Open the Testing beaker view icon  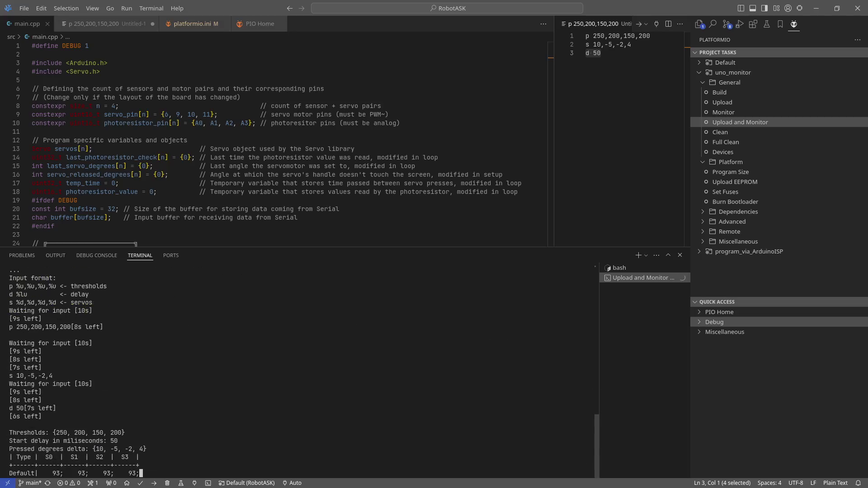pos(767,24)
